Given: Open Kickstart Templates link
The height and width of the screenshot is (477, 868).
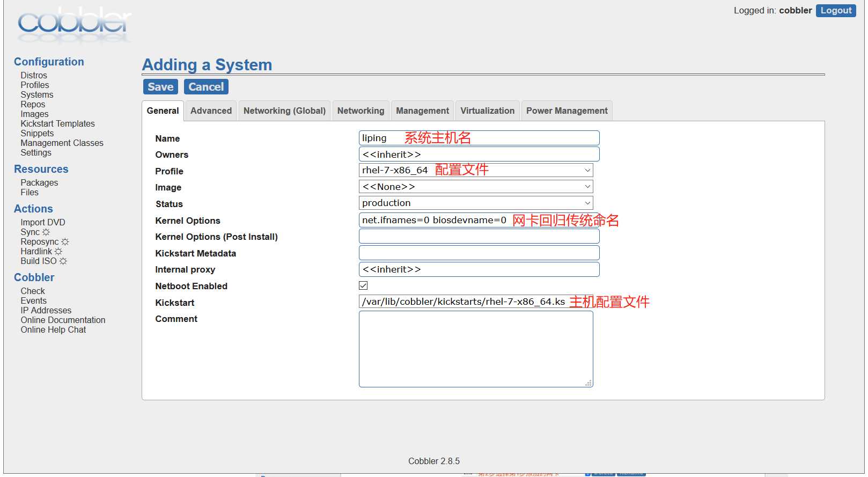Looking at the screenshot, I should point(57,123).
